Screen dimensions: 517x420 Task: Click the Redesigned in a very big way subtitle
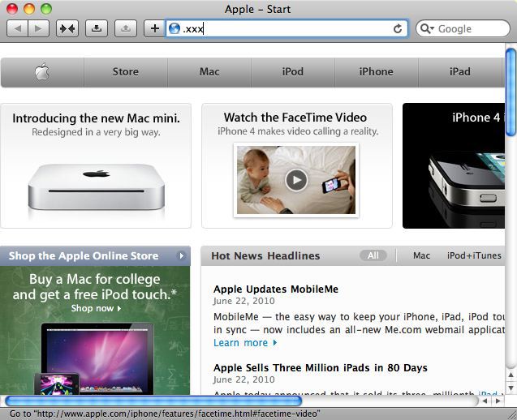tap(96, 132)
